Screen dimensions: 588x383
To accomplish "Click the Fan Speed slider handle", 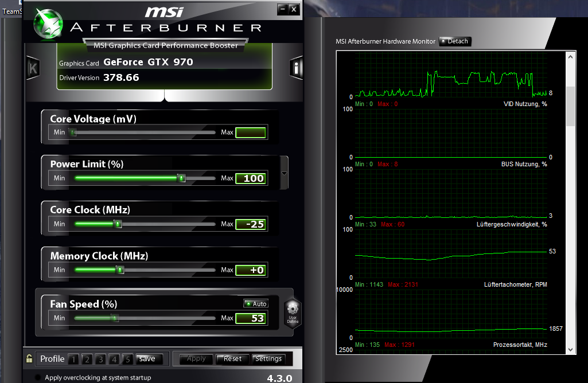I will pyautogui.click(x=115, y=318).
